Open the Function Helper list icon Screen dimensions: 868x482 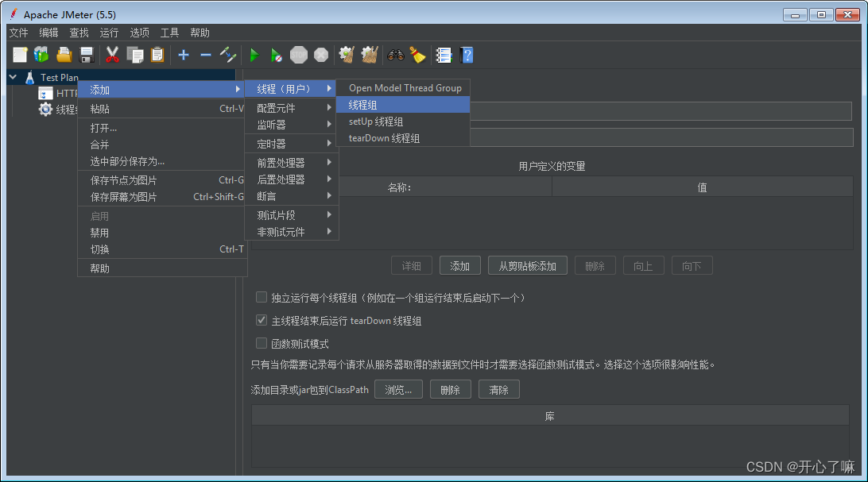pos(444,55)
